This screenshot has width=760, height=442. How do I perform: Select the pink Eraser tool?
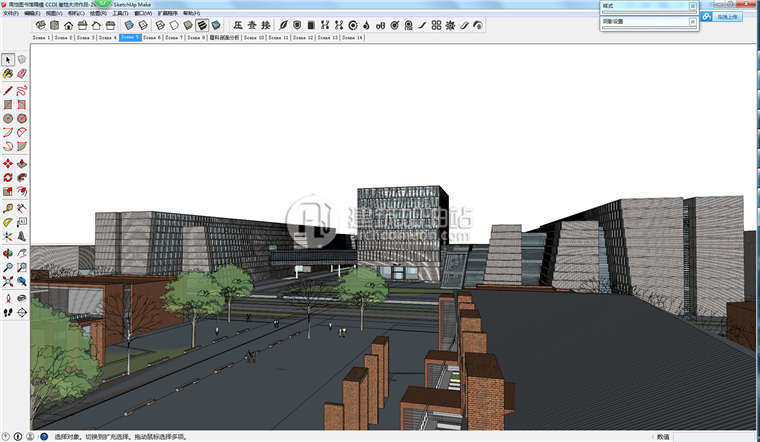(22, 74)
